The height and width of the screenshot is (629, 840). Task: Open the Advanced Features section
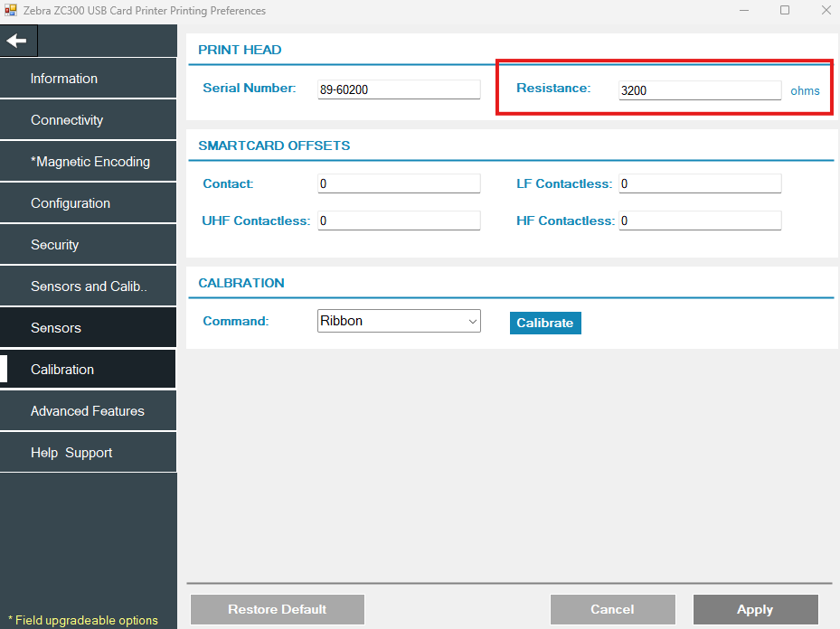click(88, 411)
